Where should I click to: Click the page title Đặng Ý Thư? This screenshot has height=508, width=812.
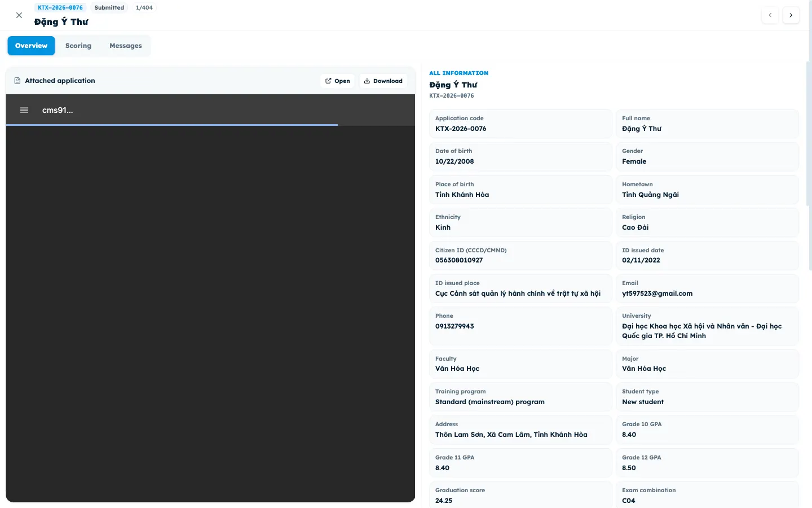tap(61, 21)
